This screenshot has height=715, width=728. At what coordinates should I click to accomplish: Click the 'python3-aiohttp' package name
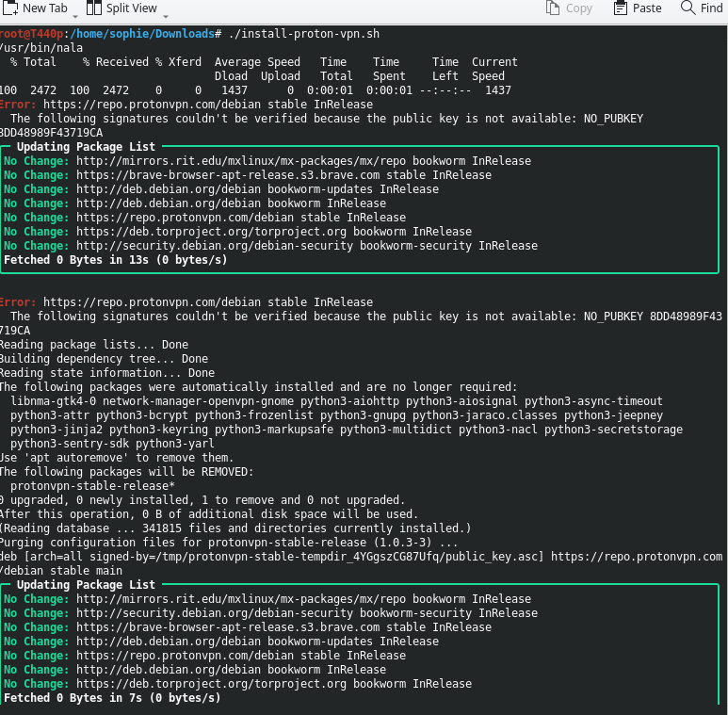pos(349,401)
